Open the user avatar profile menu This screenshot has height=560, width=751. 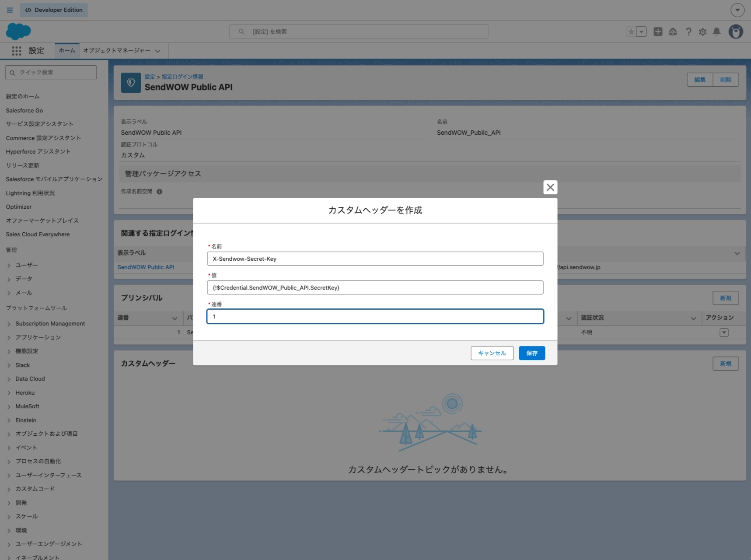(736, 31)
